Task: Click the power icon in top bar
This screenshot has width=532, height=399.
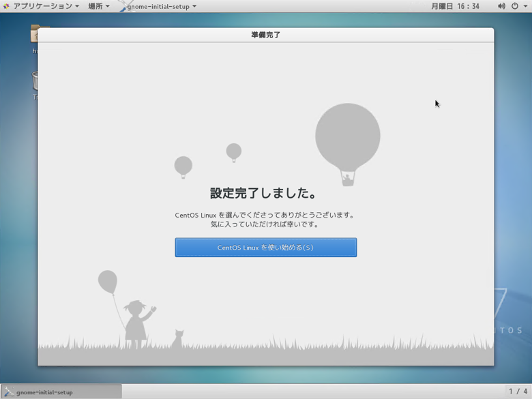Action: 515,6
